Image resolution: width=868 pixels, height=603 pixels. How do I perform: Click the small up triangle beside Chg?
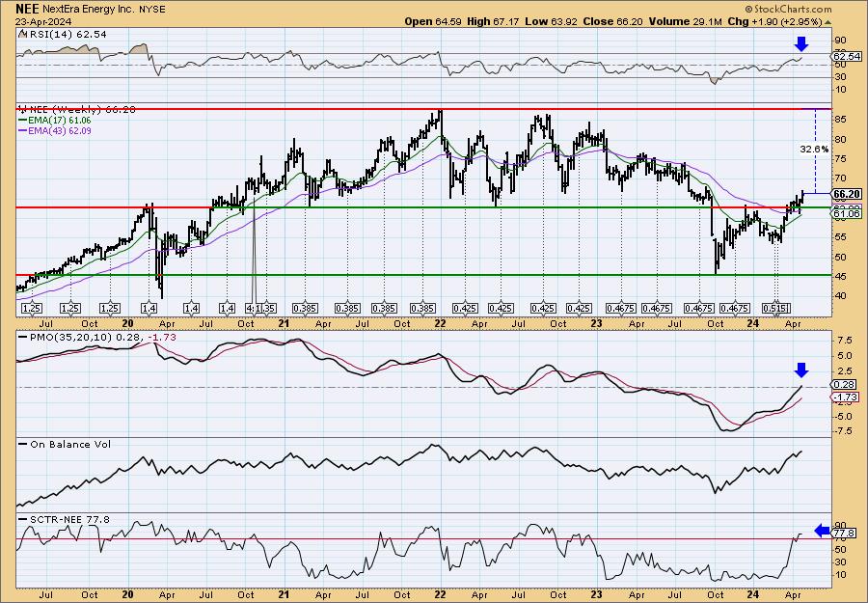828,23
